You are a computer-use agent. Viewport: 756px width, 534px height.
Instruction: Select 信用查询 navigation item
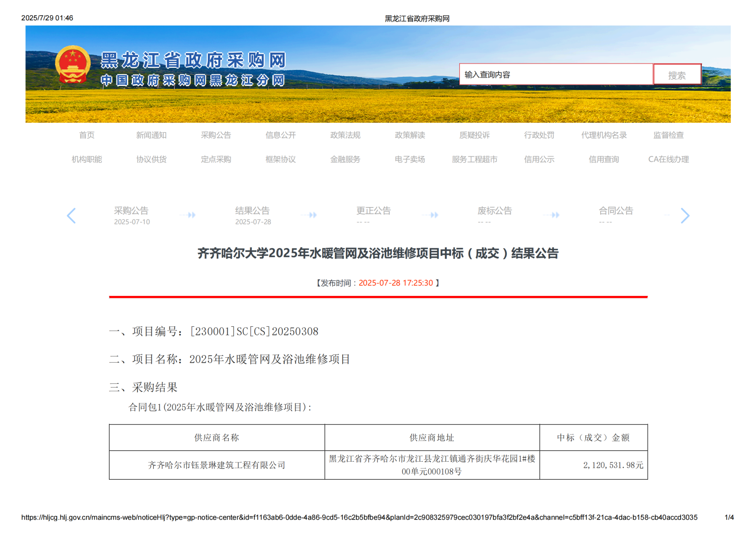[x=604, y=159]
